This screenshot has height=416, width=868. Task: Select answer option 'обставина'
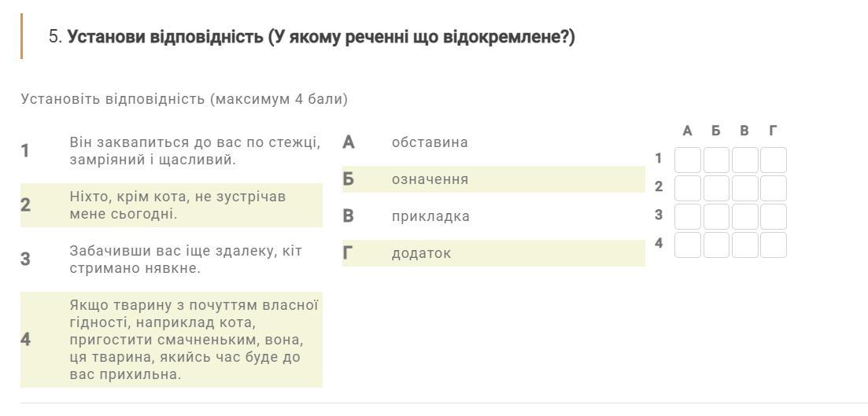pyautogui.click(x=493, y=142)
